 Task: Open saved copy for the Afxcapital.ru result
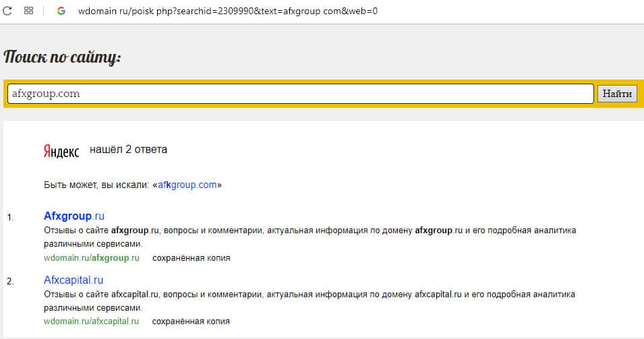click(191, 321)
